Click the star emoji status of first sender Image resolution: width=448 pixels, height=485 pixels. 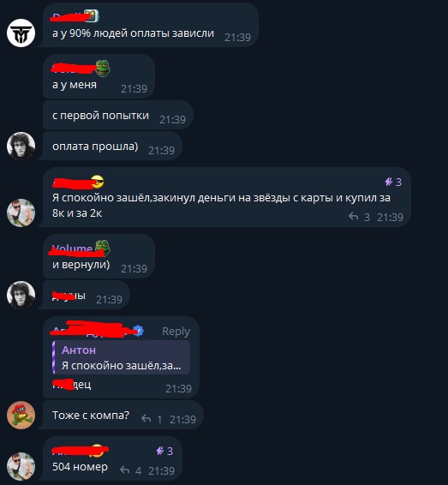(x=92, y=16)
